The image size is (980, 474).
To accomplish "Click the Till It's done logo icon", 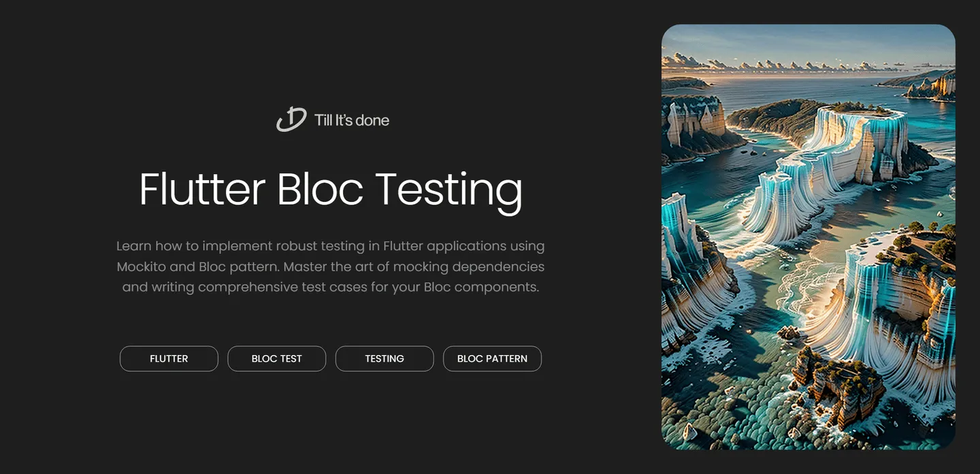I will pyautogui.click(x=291, y=120).
